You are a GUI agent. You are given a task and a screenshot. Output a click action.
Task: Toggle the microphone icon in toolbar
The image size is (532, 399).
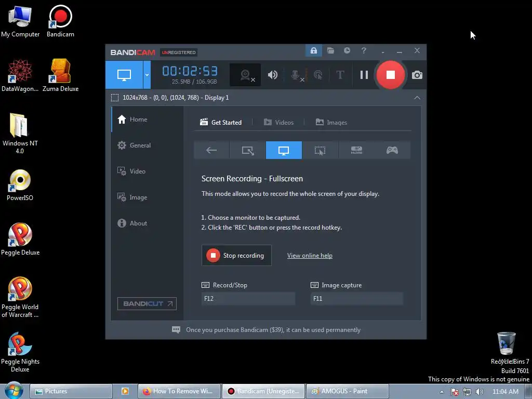tap(296, 75)
